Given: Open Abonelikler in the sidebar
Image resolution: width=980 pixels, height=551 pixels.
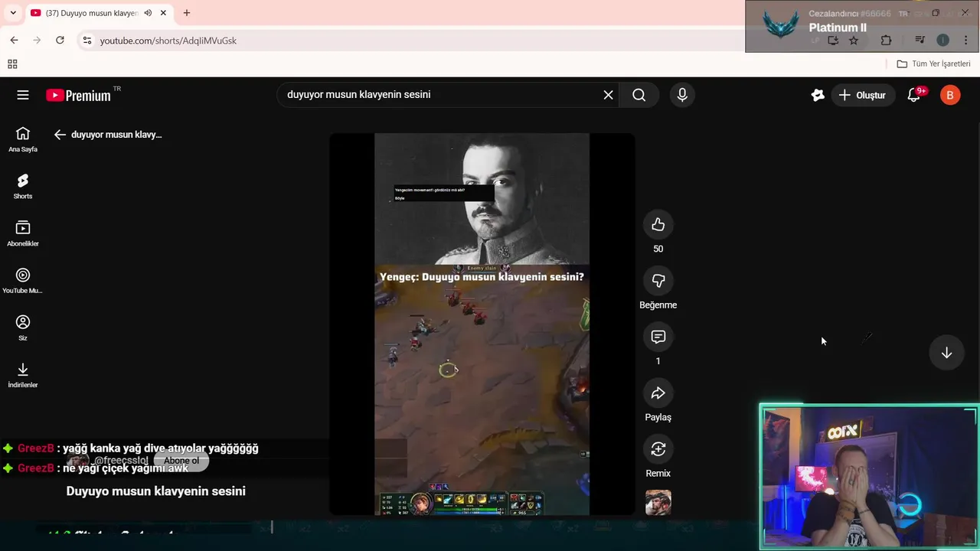Looking at the screenshot, I should [23, 233].
